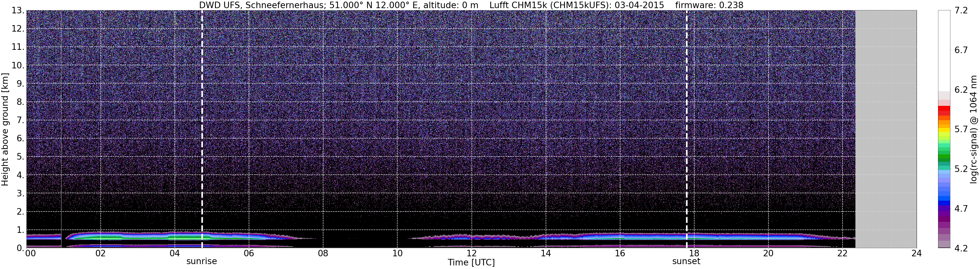Click the colorbar tick value 5.2
This screenshot has height=269, width=980.
click(x=961, y=169)
